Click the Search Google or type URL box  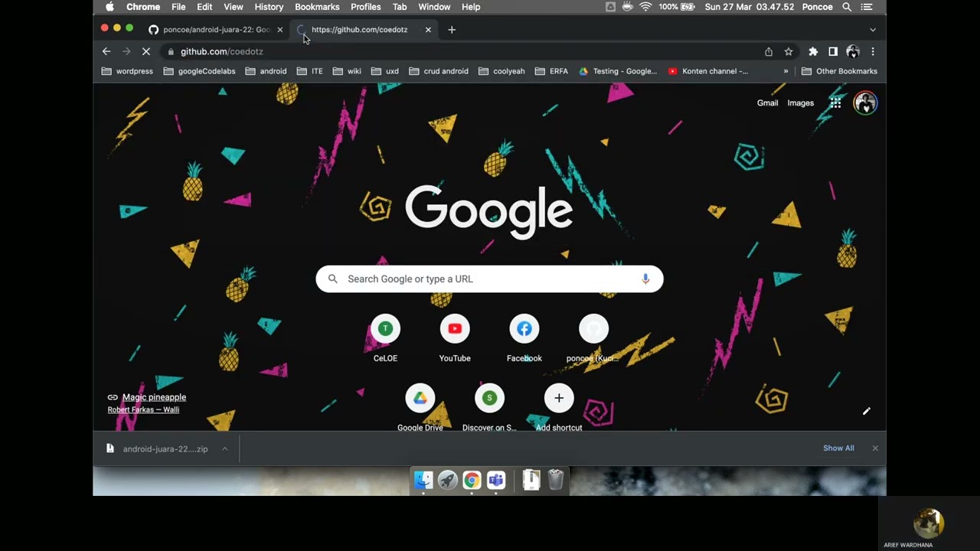pyautogui.click(x=489, y=279)
